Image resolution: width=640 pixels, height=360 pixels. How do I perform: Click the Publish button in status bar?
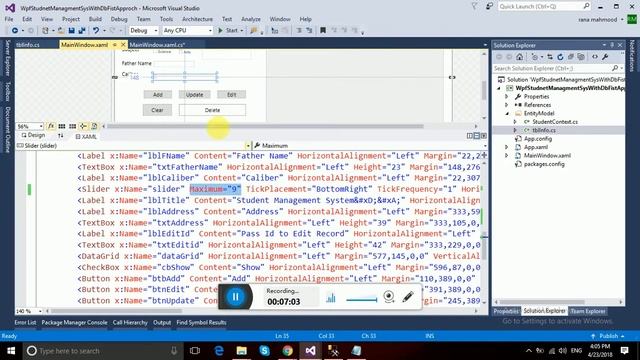609,336
